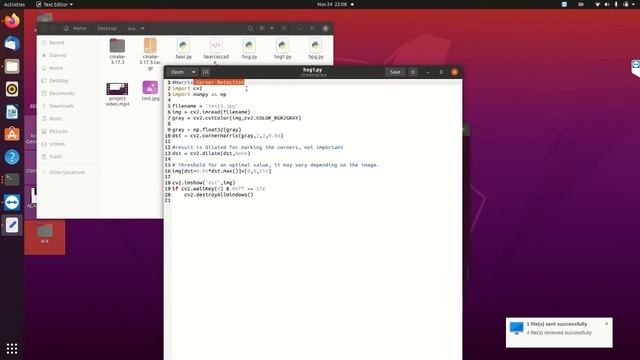Click the TeamViewer tray icon in top bar
The height and width of the screenshot is (360, 640).
click(564, 4)
